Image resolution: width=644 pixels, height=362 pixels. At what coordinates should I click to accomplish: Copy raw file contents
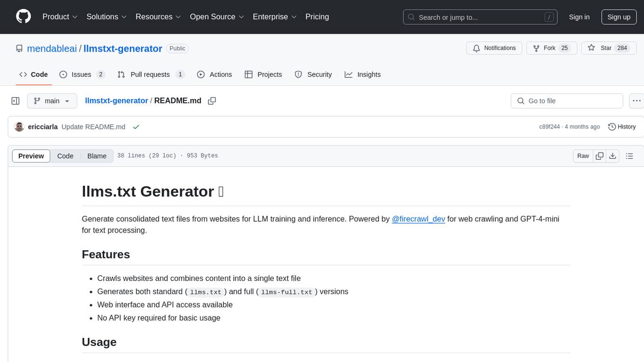coord(599,156)
